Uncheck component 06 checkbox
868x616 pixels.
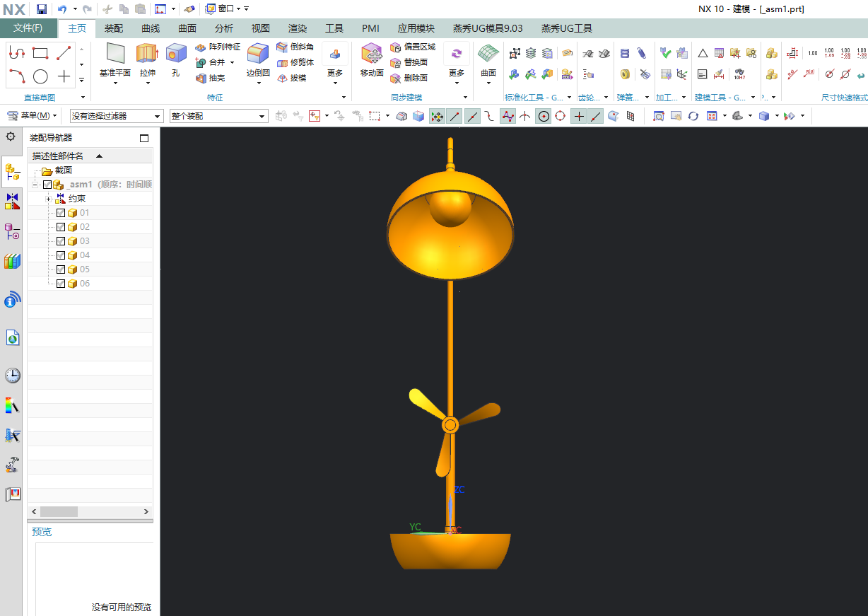click(61, 284)
